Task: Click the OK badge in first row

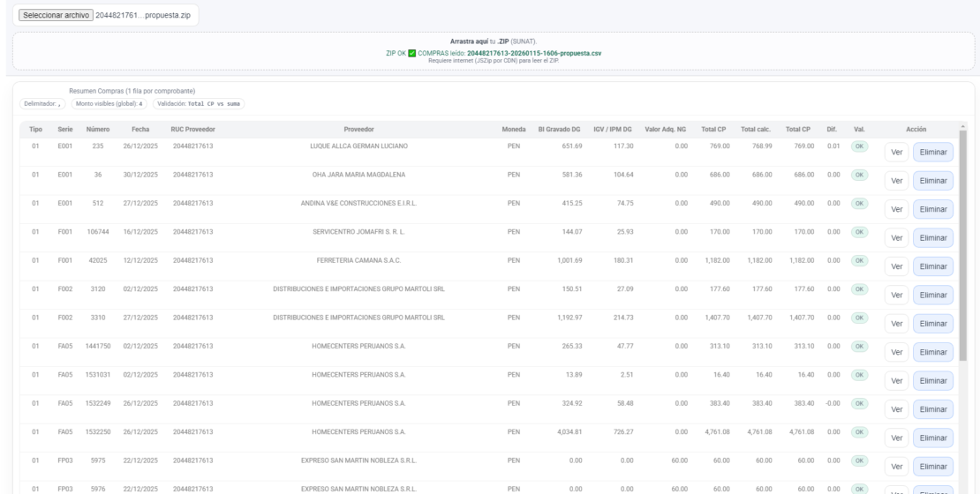Action: (x=859, y=146)
